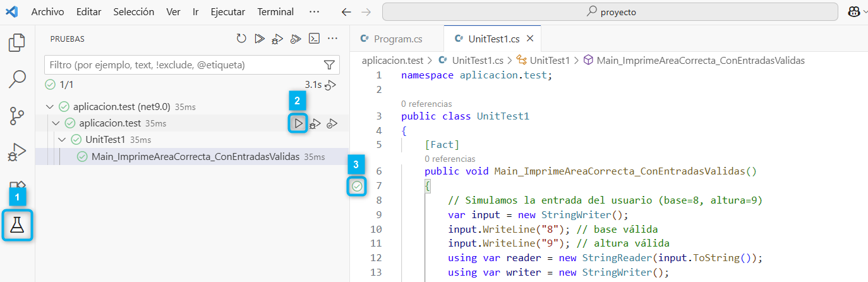Viewport: 868px width, 282px height.
Task: Refresh tests in PRUEBAS panel header
Action: pyautogui.click(x=241, y=39)
